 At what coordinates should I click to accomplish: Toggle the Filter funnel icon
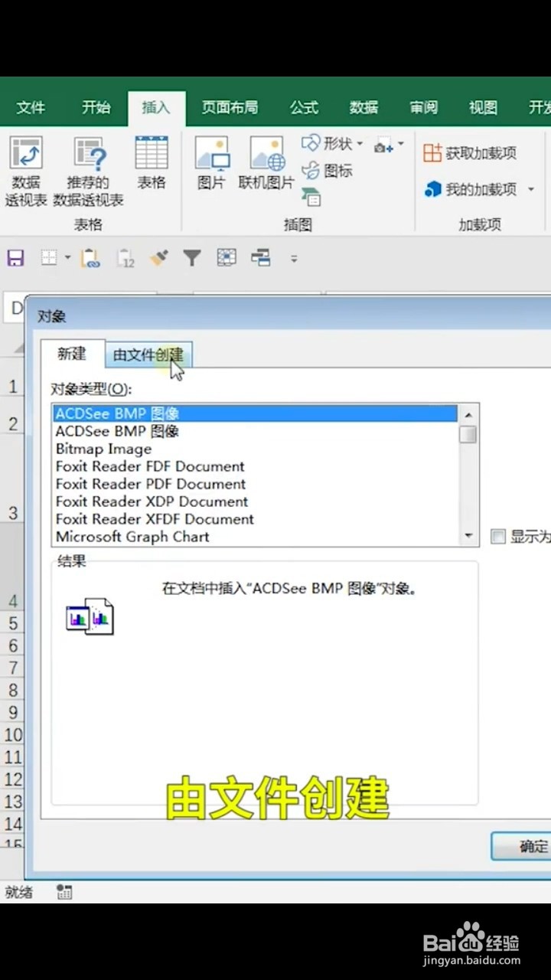pyautogui.click(x=192, y=258)
